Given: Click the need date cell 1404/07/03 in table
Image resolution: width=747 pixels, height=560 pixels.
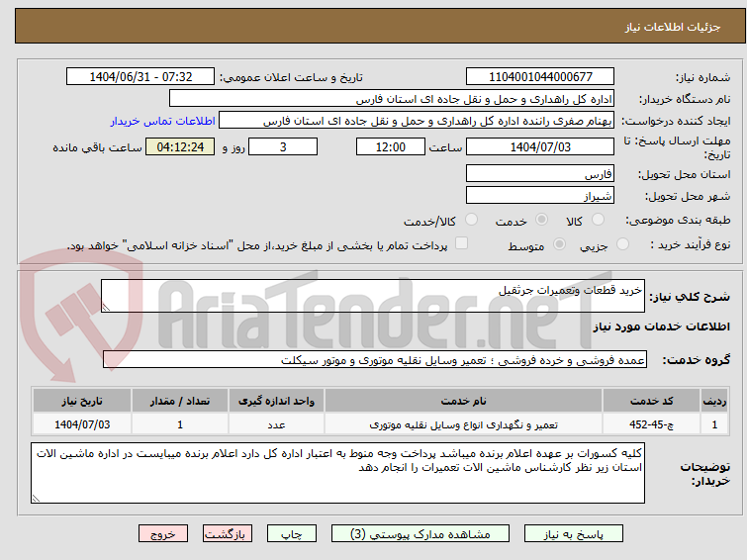Looking at the screenshot, I should pyautogui.click(x=82, y=424).
